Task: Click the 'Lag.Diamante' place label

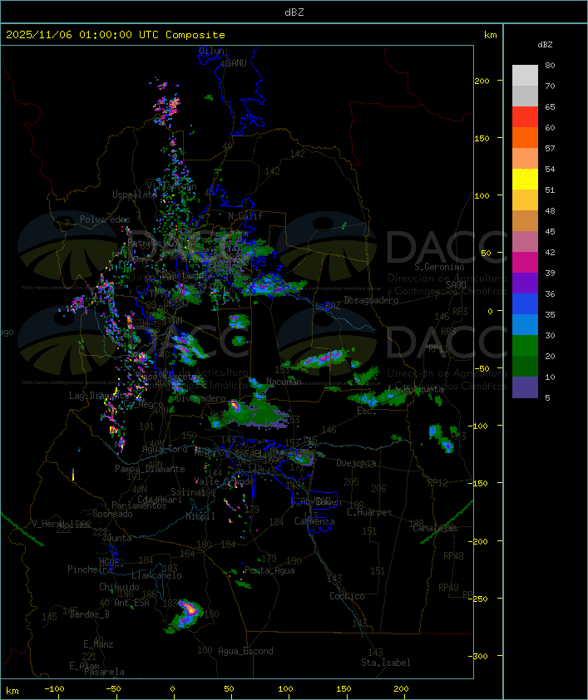Action: (99, 396)
